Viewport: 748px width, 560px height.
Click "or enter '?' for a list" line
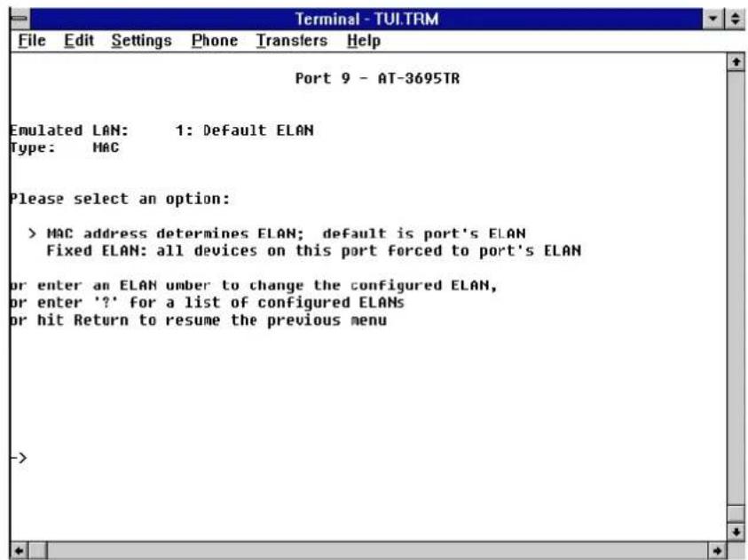pos(207,303)
